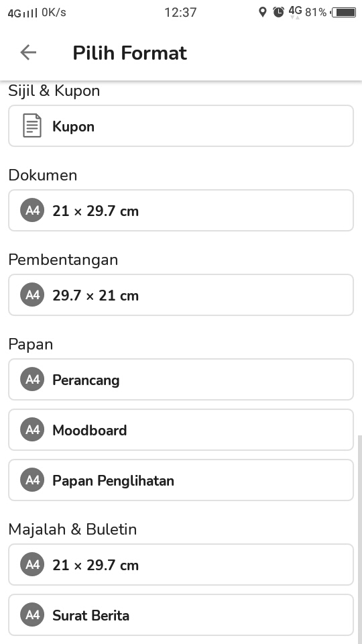Select the Moodboard format
Screen dimensions: 362x644
click(181, 429)
